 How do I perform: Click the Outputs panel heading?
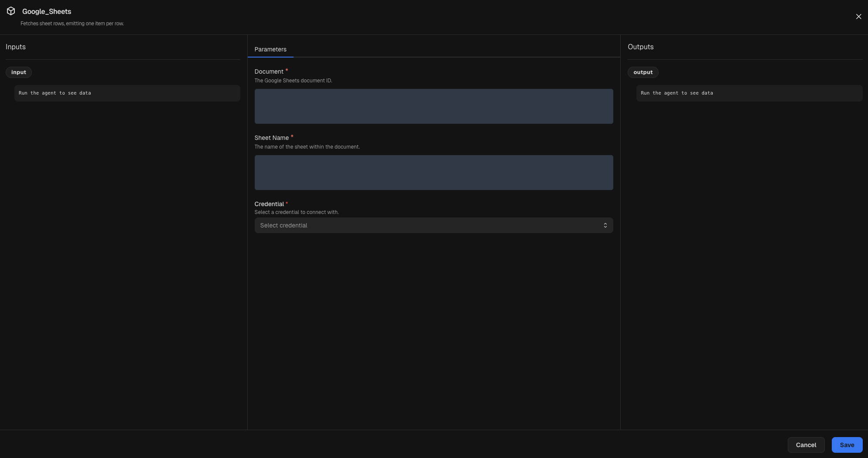(x=640, y=47)
